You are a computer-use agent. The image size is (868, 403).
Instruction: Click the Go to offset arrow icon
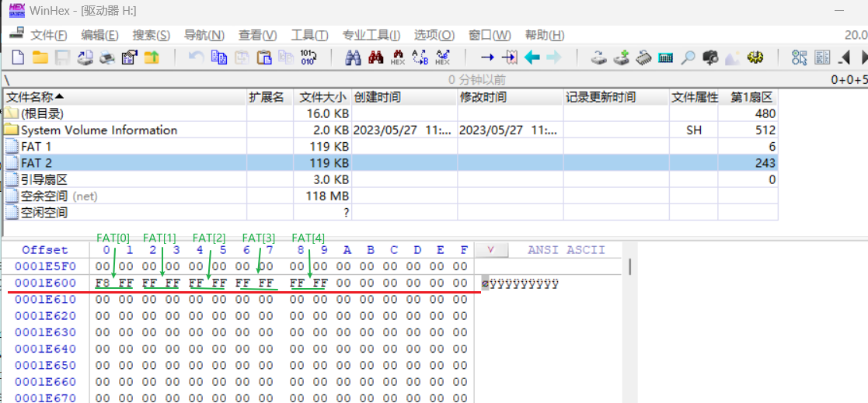(x=488, y=57)
